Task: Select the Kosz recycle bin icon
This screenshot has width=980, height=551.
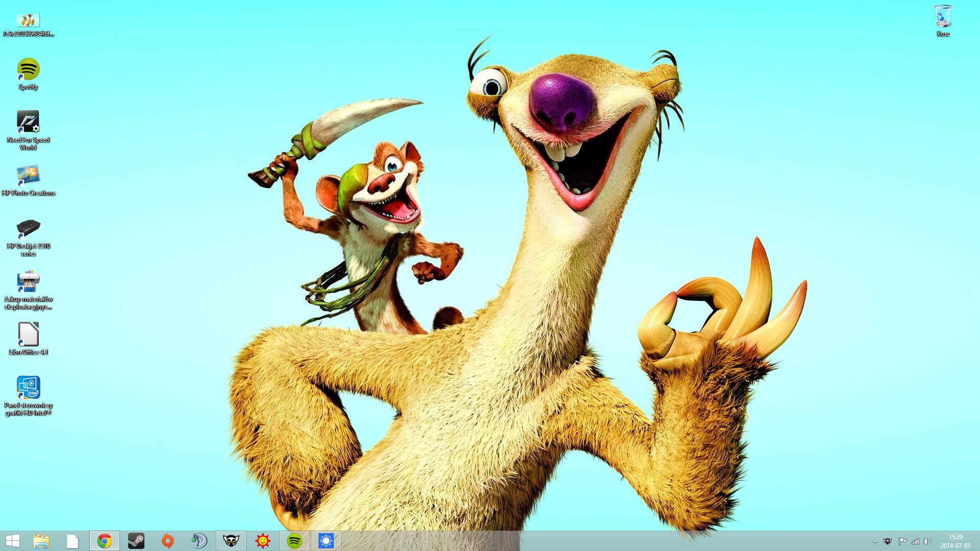Action: (x=943, y=21)
